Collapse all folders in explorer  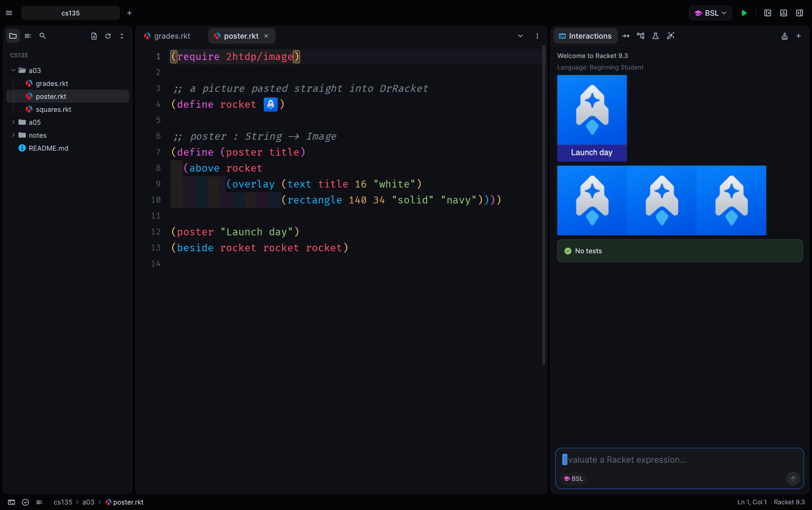122,36
